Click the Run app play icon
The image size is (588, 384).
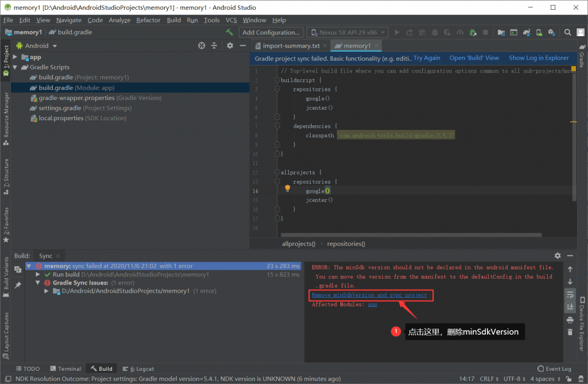(397, 33)
